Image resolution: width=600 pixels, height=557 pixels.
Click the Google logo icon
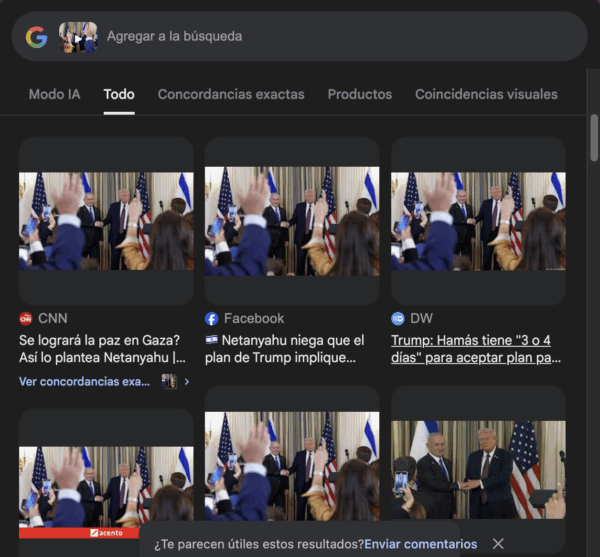tap(36, 37)
